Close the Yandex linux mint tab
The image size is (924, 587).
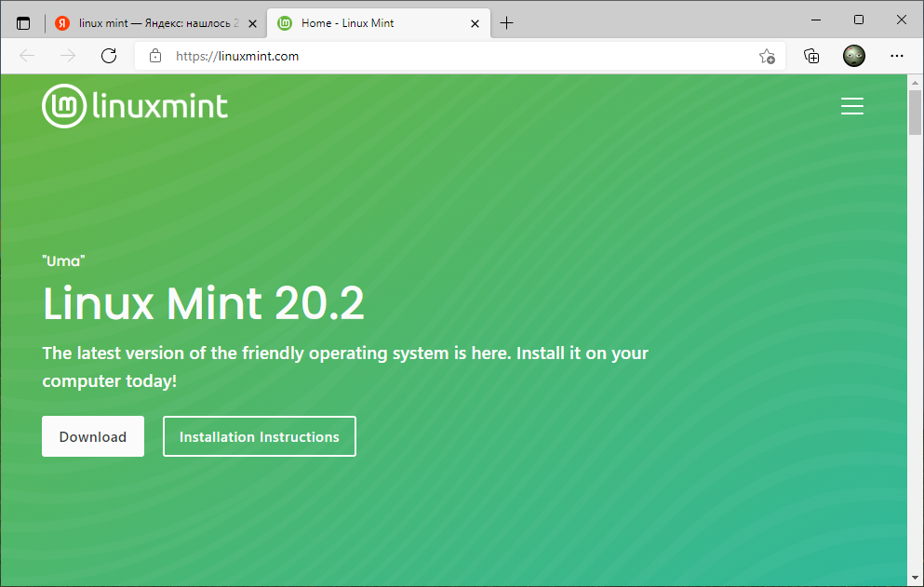[x=252, y=24]
